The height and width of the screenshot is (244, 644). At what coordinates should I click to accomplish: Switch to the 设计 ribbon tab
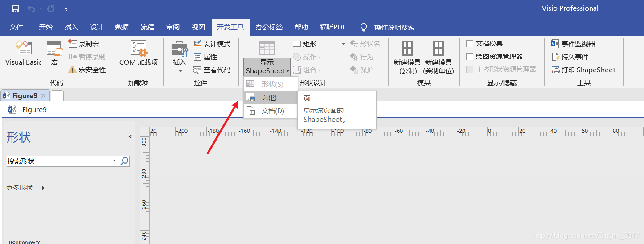point(96,27)
